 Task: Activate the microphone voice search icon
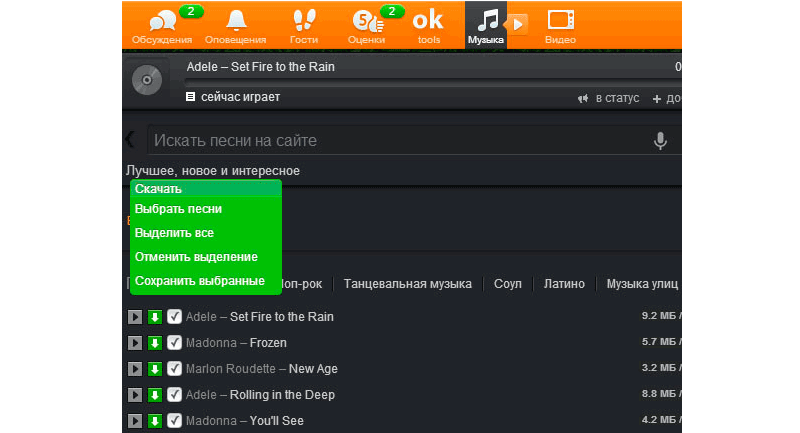tap(660, 141)
